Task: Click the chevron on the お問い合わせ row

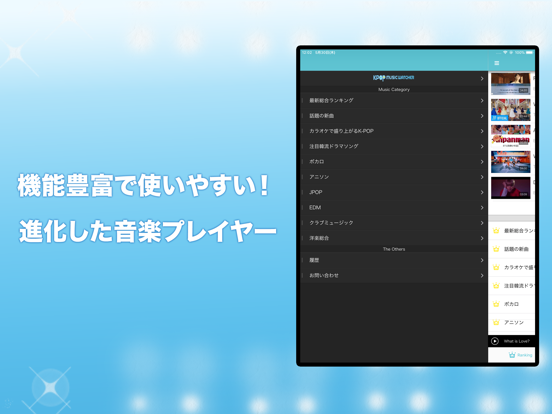Action: click(x=482, y=276)
